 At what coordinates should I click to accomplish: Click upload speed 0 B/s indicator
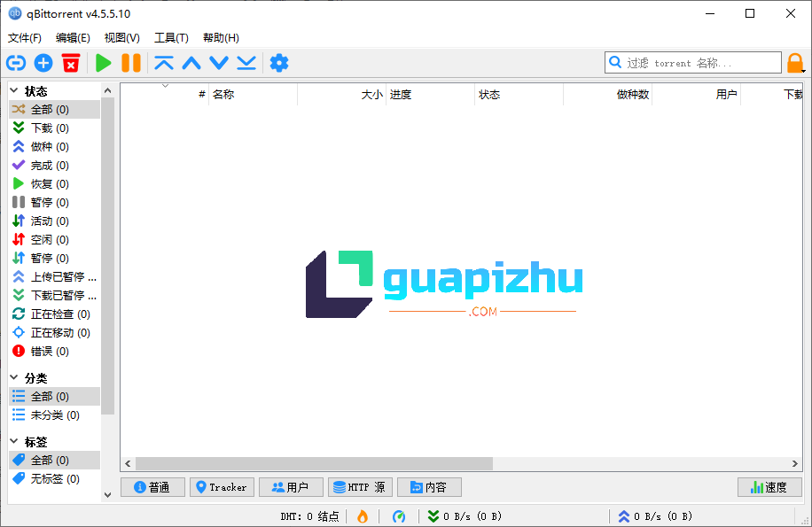[x=655, y=516]
